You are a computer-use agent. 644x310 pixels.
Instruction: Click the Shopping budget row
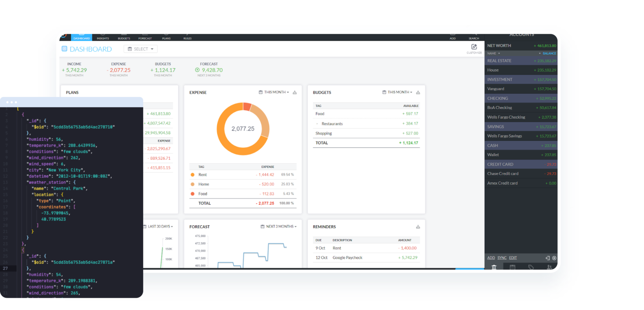366,133
